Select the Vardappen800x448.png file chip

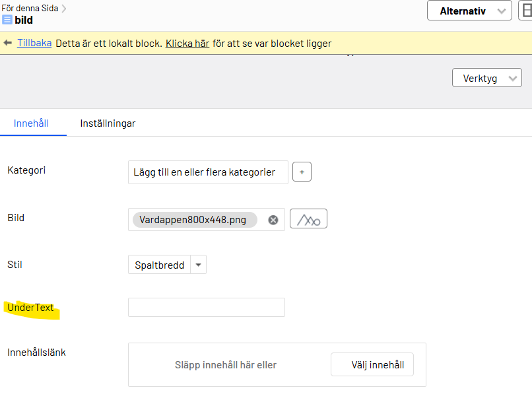(195, 220)
